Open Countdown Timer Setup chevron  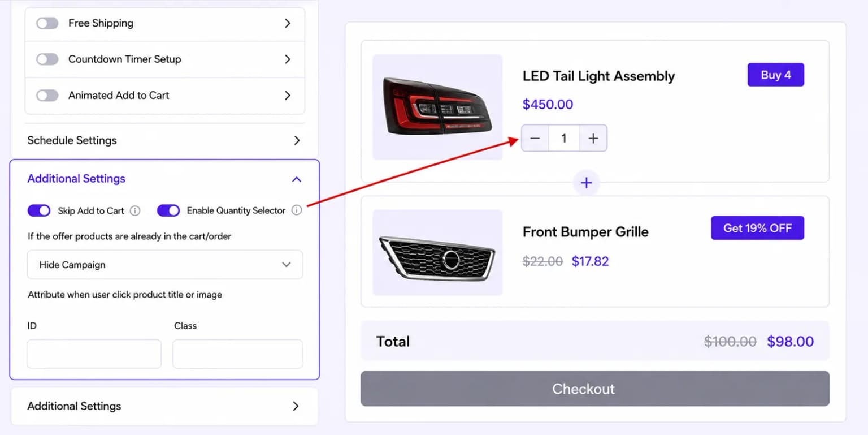[288, 59]
